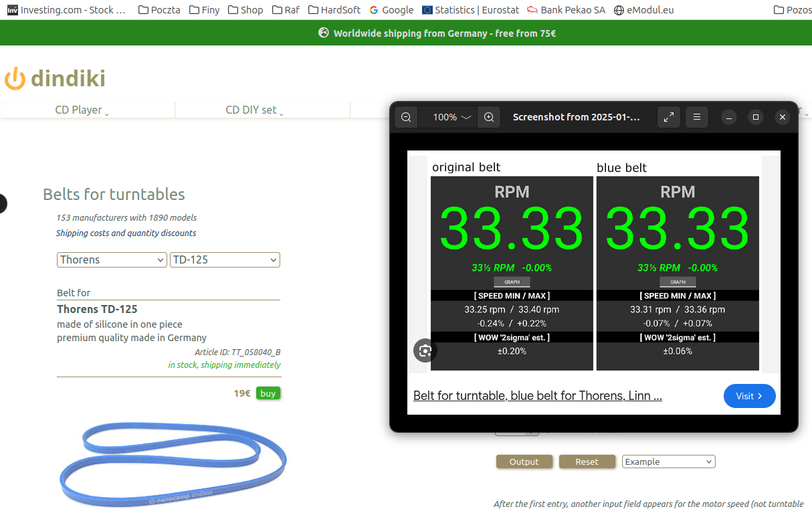
Task: Open the Bank Pekao SA bookmark
Action: (x=566, y=10)
